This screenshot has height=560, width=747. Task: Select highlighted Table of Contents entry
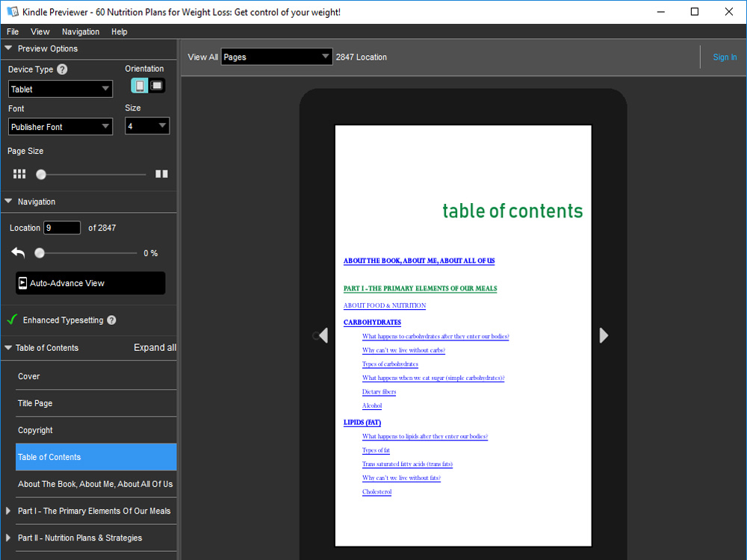(96, 457)
